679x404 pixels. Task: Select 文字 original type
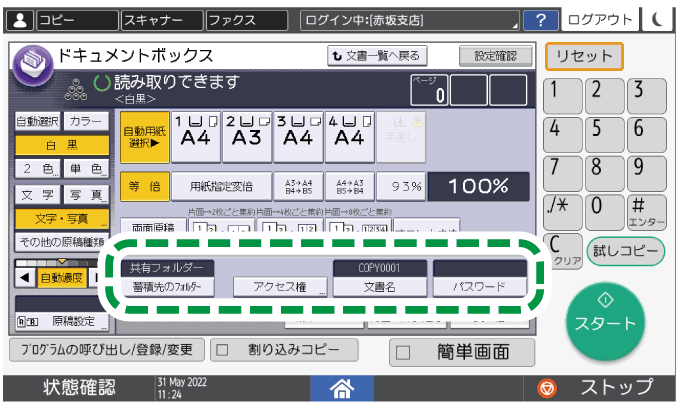pyautogui.click(x=38, y=195)
